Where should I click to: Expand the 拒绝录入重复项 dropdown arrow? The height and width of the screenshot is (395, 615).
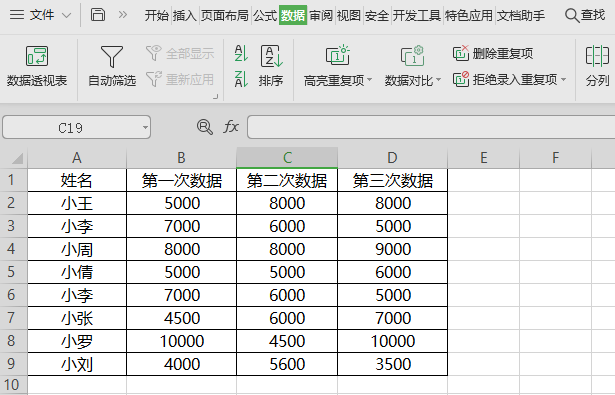pos(564,80)
